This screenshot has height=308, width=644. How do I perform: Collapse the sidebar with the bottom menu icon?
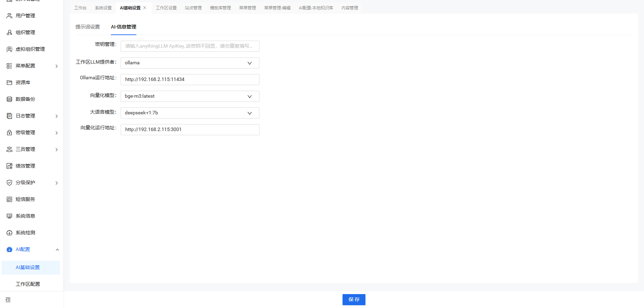[8, 300]
